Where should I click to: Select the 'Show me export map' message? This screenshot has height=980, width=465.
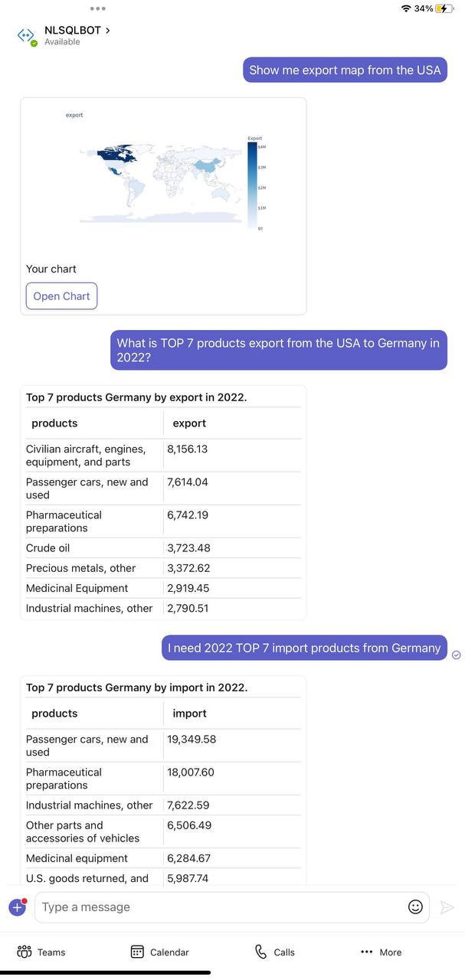(x=345, y=70)
